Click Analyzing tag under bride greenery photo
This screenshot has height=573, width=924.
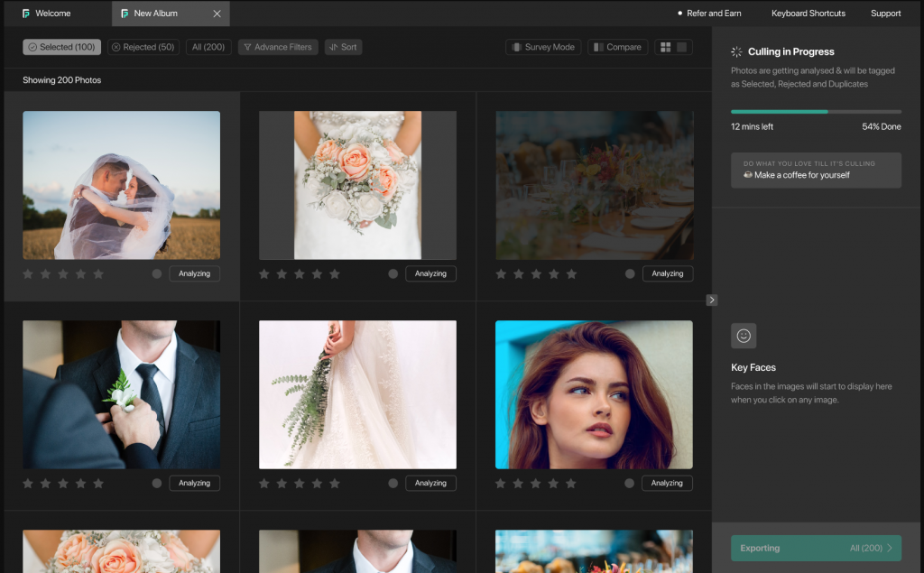pyautogui.click(x=430, y=483)
